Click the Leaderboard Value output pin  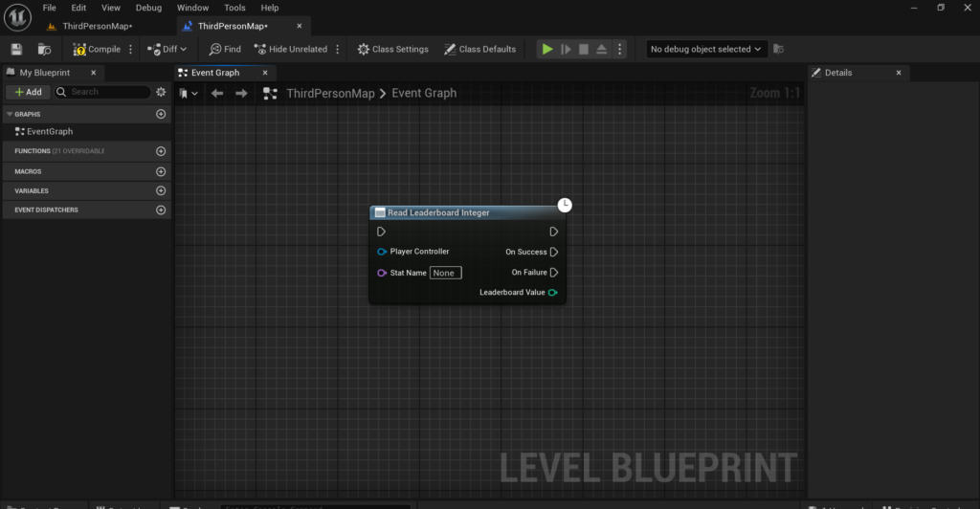pyautogui.click(x=552, y=292)
